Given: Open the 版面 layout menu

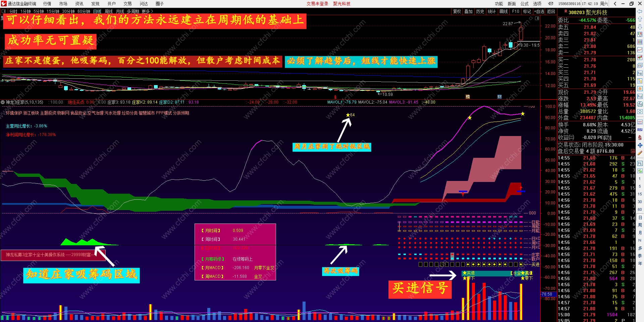Looking at the screenshot, I should 512,4.
